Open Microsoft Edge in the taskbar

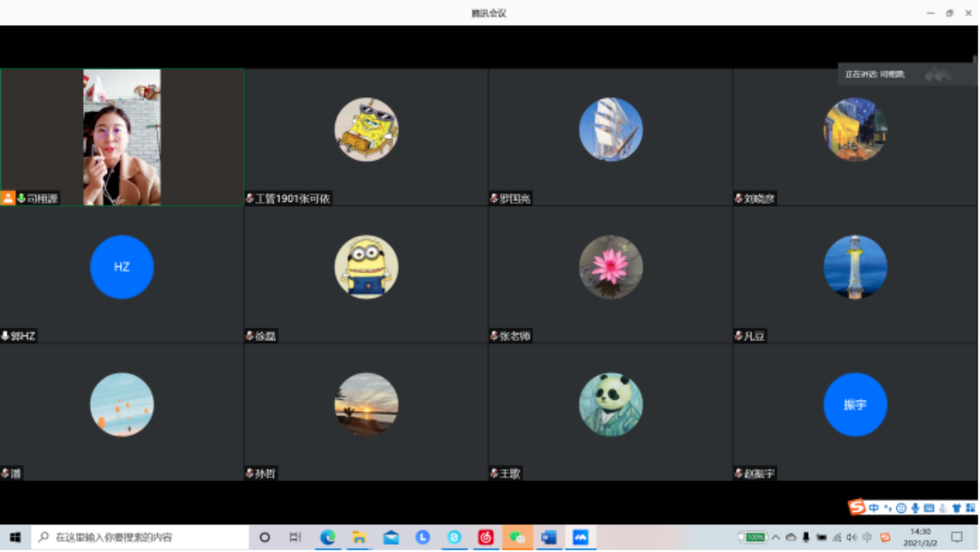pyautogui.click(x=328, y=537)
